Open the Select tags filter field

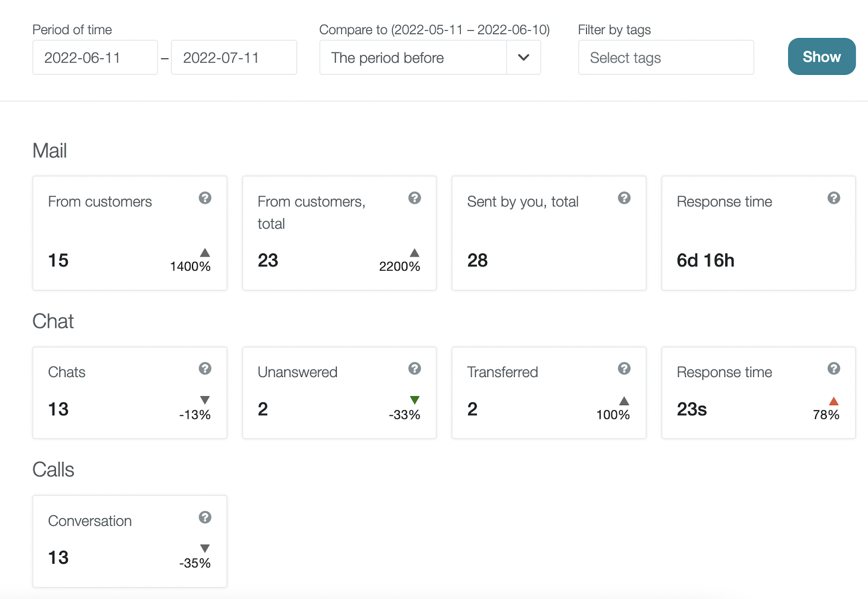(666, 58)
